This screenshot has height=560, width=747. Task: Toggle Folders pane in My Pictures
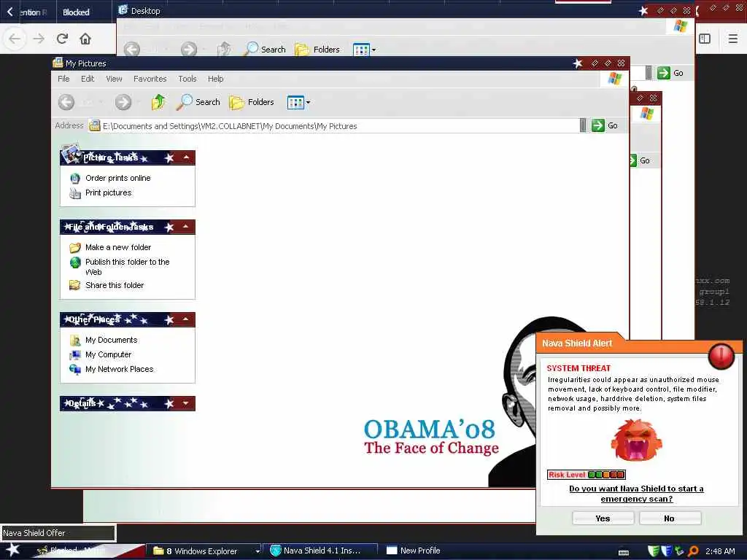pos(252,102)
